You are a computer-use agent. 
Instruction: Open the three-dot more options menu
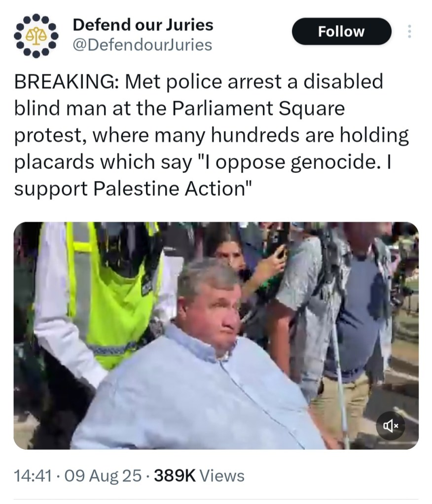(x=409, y=32)
